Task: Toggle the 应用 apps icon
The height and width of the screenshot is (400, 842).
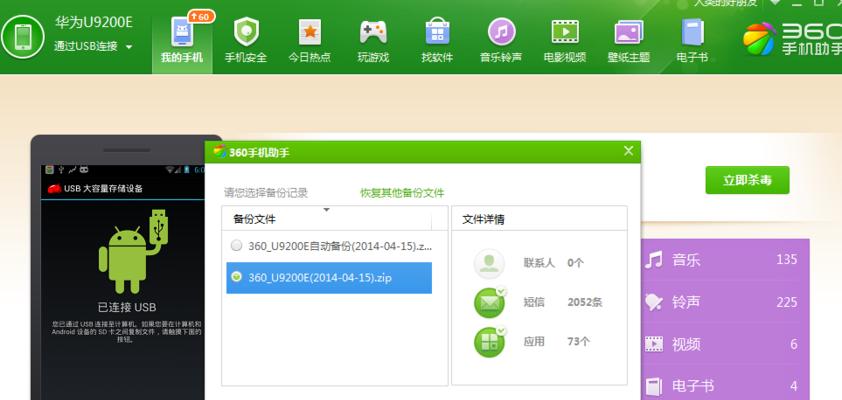Action: 489,342
